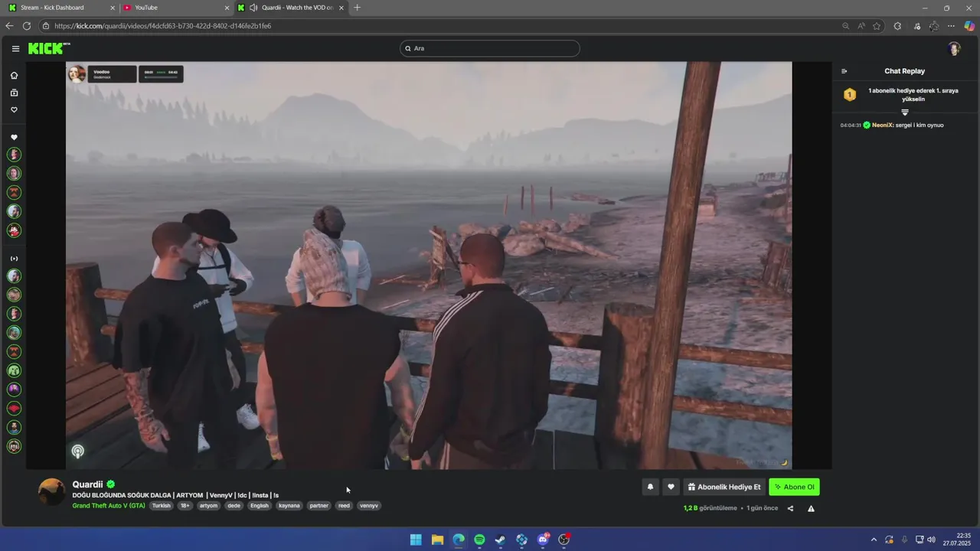Open the Following heart icon under Browse in sidebar
Viewport: 980px width, 551px height.
[x=14, y=109]
